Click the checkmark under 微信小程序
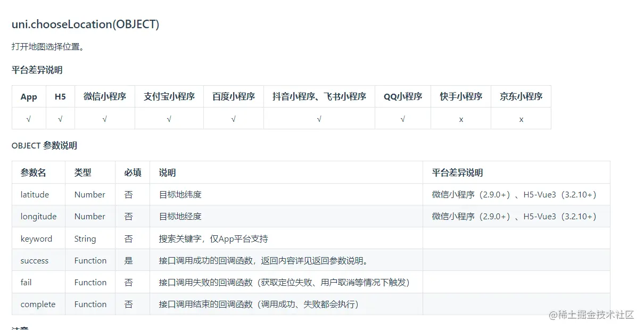The image size is (644, 330). coord(105,119)
